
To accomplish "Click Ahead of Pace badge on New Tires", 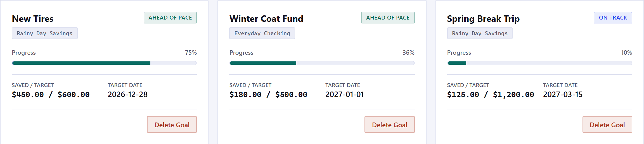I will point(170,18).
